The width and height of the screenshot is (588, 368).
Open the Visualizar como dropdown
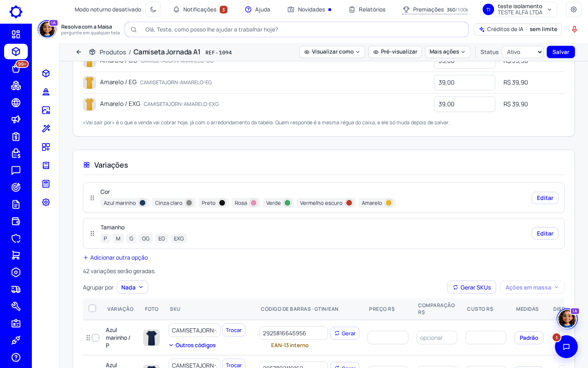click(x=332, y=52)
